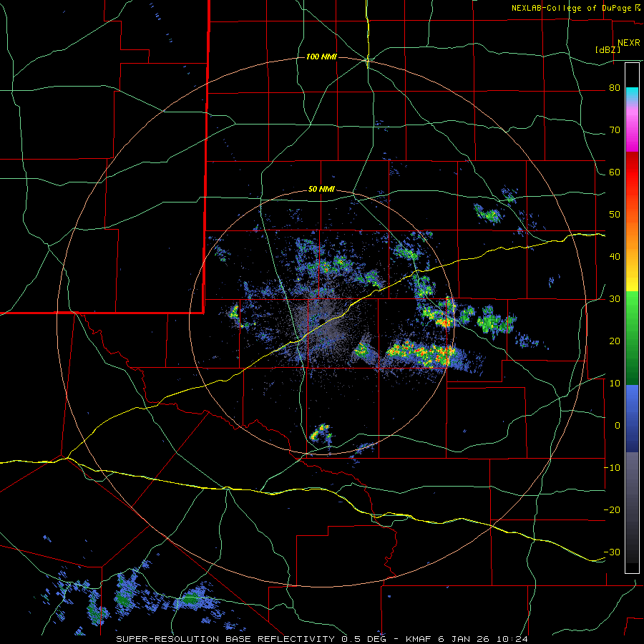Click the 10 value on the dBZ scale
The image size is (644, 644).
tap(615, 384)
